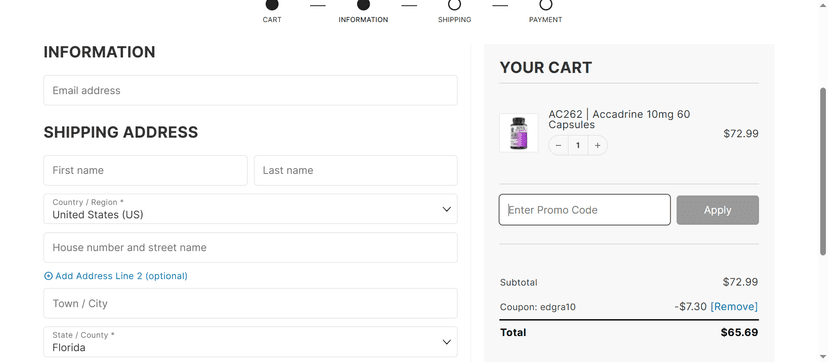
Task: Go to the Cart step circle
Action: pos(272,5)
